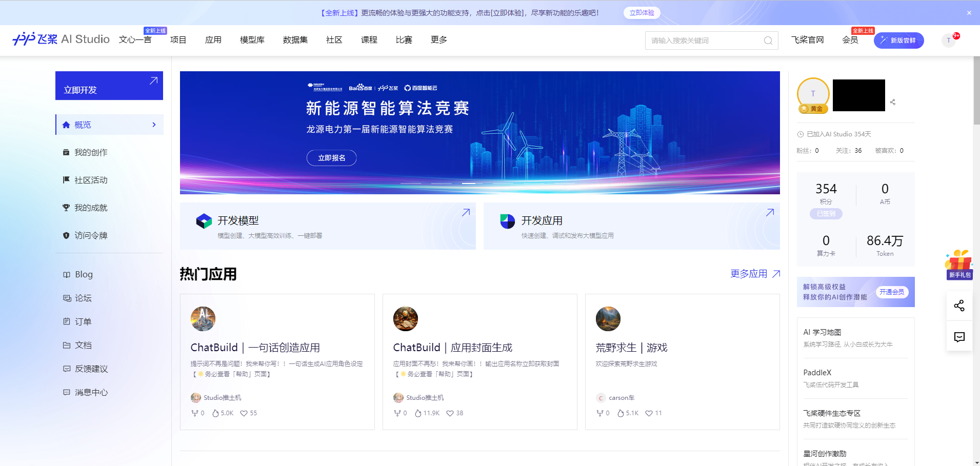Viewport: 980px width, 466px height.
Task: Click 立即报名 on the competition banner
Action: point(331,158)
